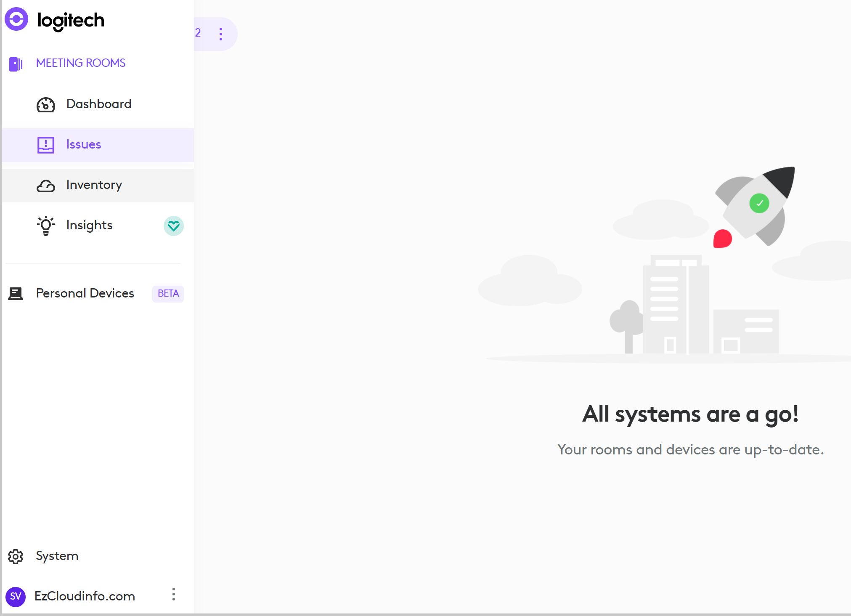Click the System gear icon

pyautogui.click(x=16, y=557)
